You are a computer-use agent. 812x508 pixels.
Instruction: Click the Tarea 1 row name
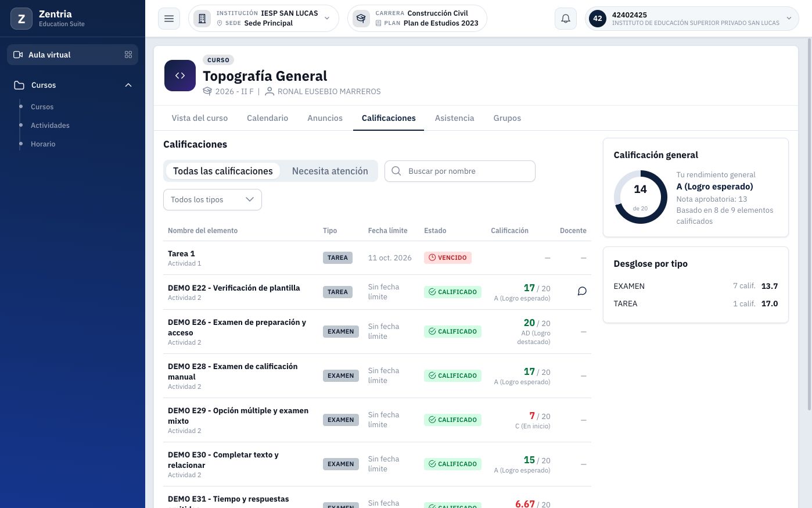click(x=181, y=253)
